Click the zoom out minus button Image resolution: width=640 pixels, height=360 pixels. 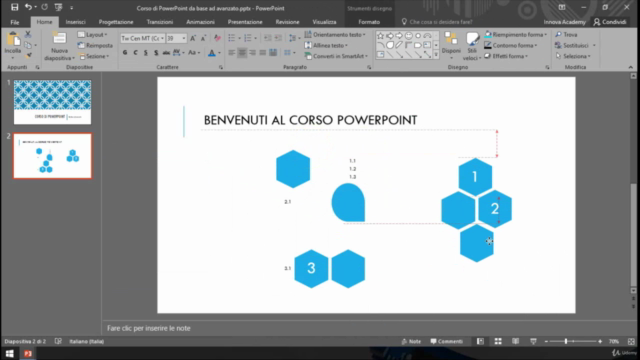click(546, 342)
